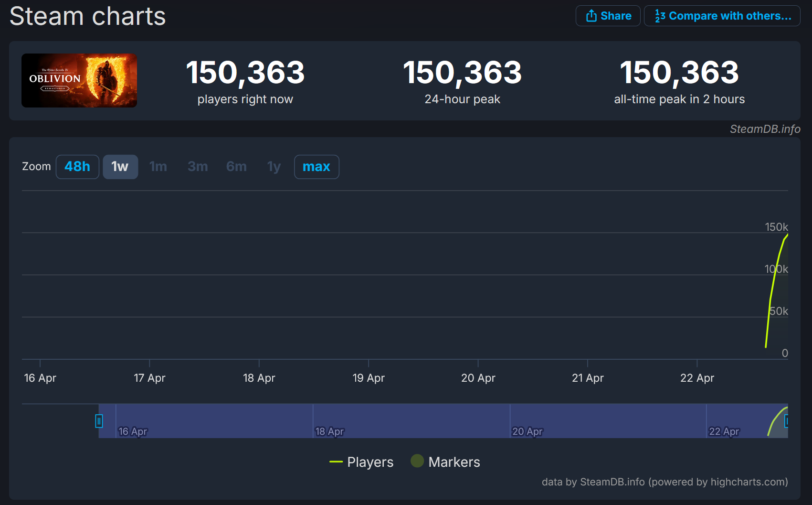Click the 21 Apr axis label
The width and height of the screenshot is (812, 505).
pyautogui.click(x=588, y=378)
